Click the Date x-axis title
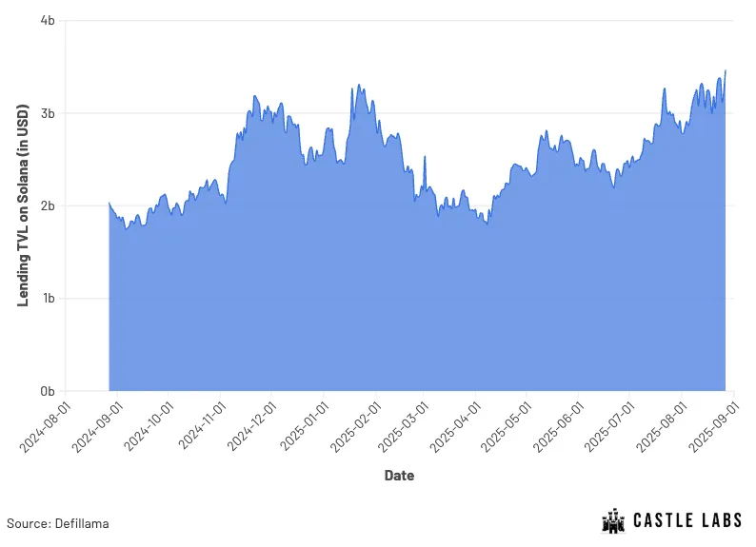Screen dimensions: 756x547 pyautogui.click(x=399, y=476)
